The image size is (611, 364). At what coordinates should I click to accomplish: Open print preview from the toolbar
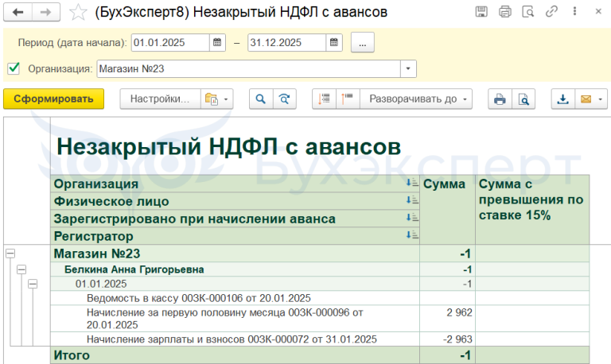[x=523, y=99]
